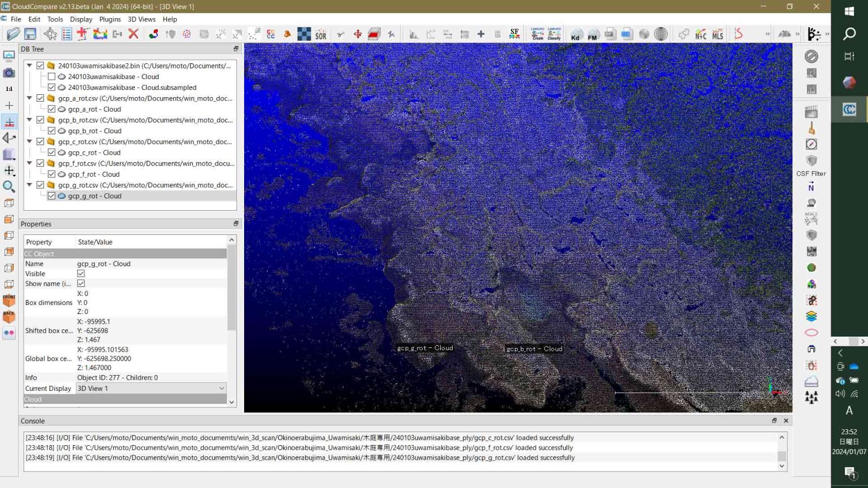Uncheck 240103uwamisakibase - Cloud.subsampled checkbox
This screenshot has width=868, height=488.
tap(51, 88)
